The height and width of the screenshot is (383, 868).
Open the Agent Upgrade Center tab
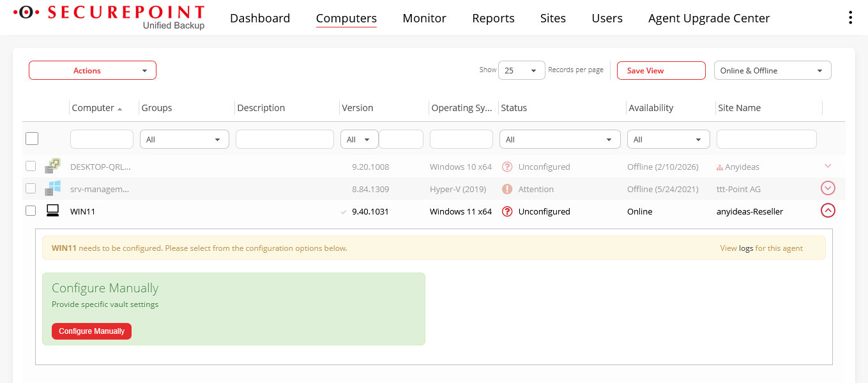pyautogui.click(x=708, y=19)
